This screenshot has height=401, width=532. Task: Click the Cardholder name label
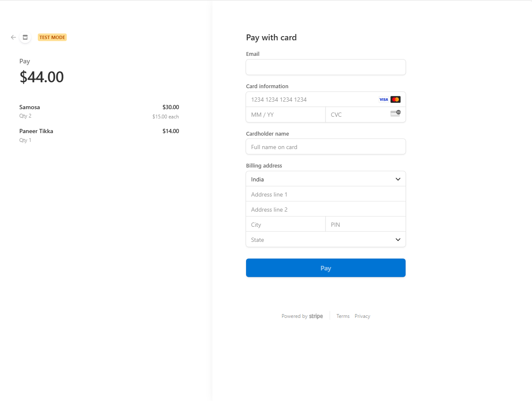point(267,134)
